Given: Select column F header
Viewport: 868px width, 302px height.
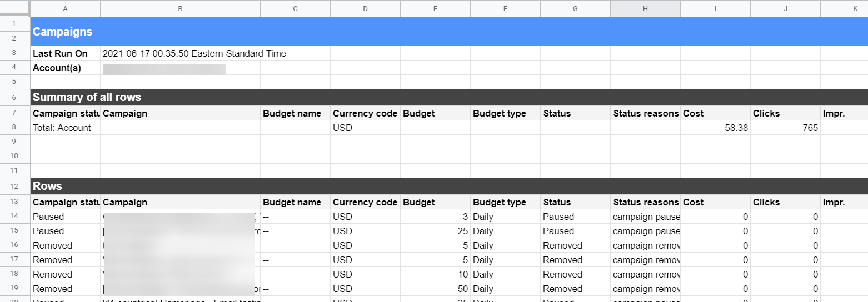Looking at the screenshot, I should tap(505, 8).
